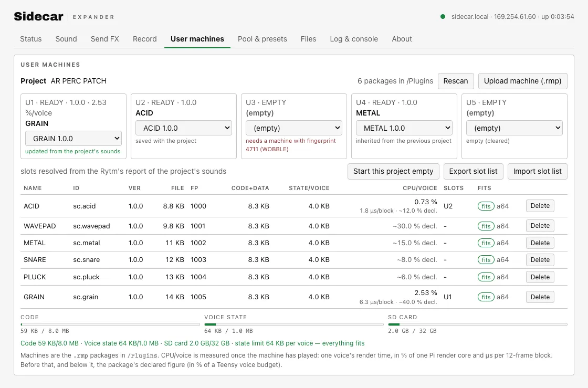Viewport: 588px width, 388px height.
Task: Click the AR PERC PATCH project name
Action: 79,81
